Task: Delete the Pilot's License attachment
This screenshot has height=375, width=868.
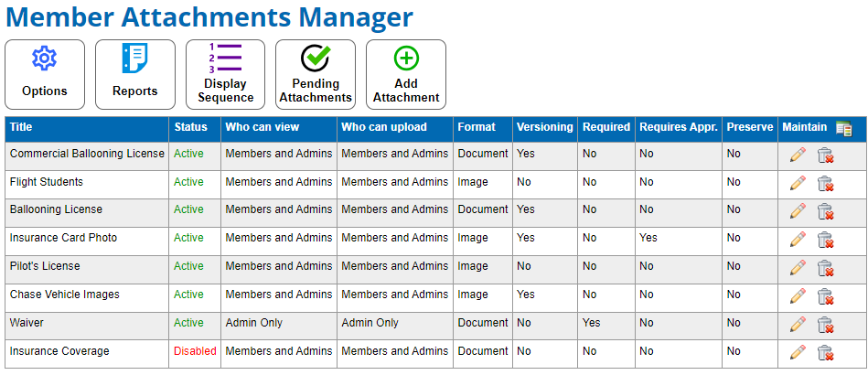Action: 825,267
